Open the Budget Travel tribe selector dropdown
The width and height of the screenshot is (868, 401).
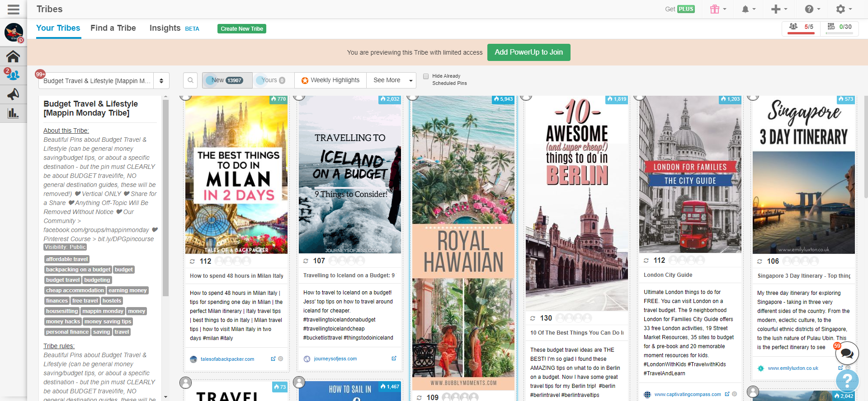click(x=104, y=81)
